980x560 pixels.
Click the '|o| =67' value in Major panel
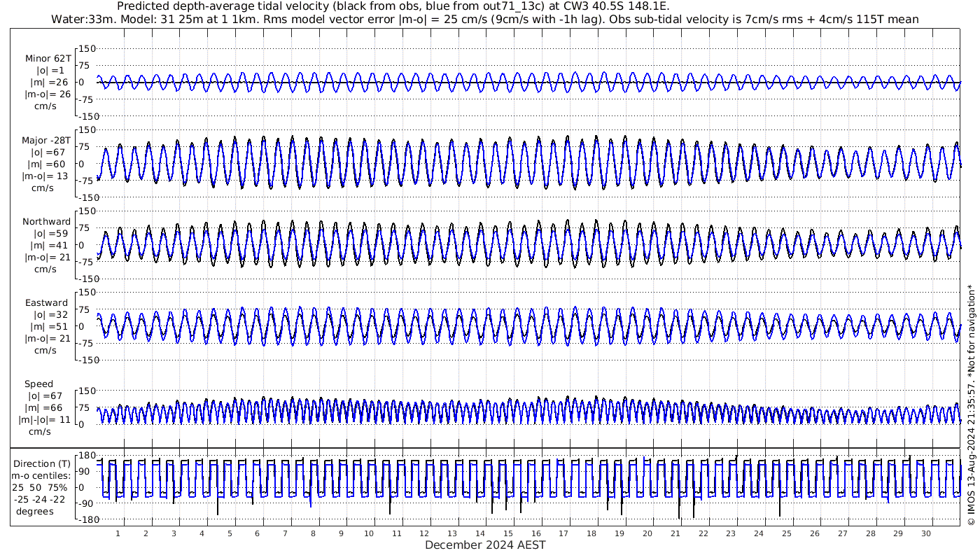(47, 152)
